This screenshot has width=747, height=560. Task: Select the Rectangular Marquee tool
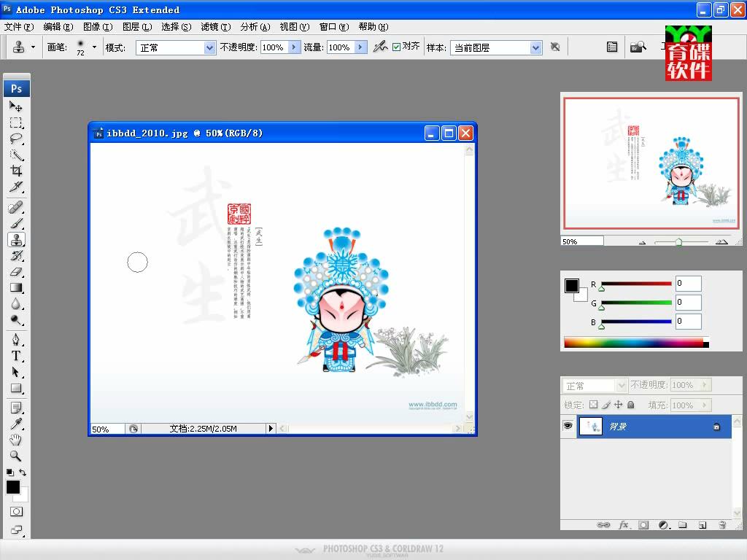click(x=16, y=122)
